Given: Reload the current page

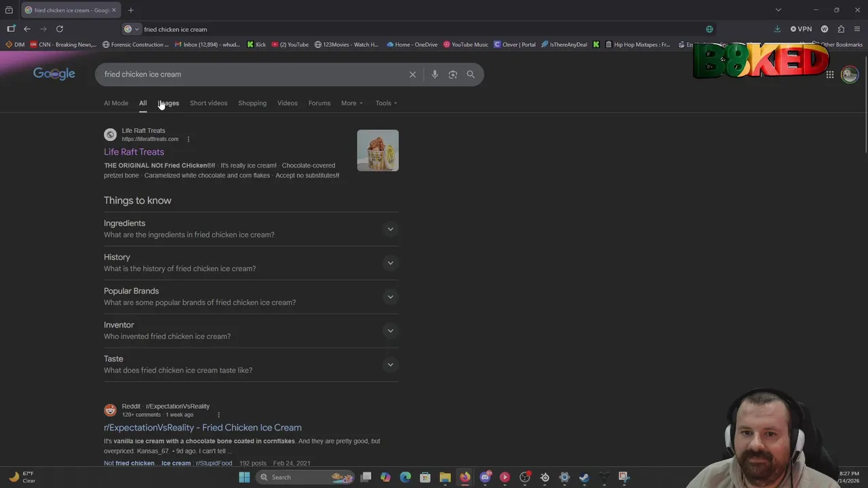Looking at the screenshot, I should 60,29.
